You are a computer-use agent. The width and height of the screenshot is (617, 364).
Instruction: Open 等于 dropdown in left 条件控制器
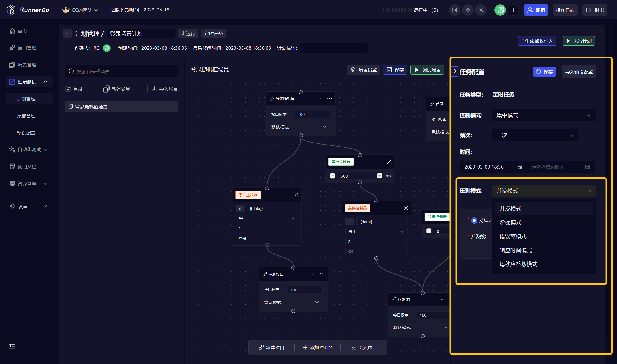267,218
